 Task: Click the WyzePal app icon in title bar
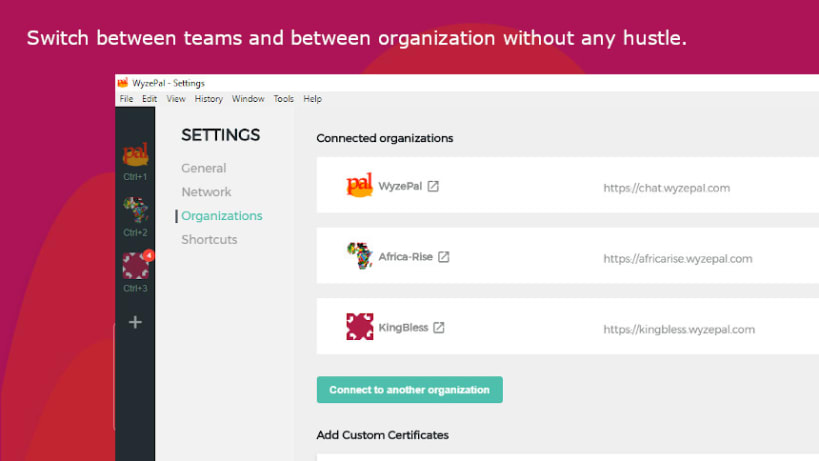tap(123, 83)
